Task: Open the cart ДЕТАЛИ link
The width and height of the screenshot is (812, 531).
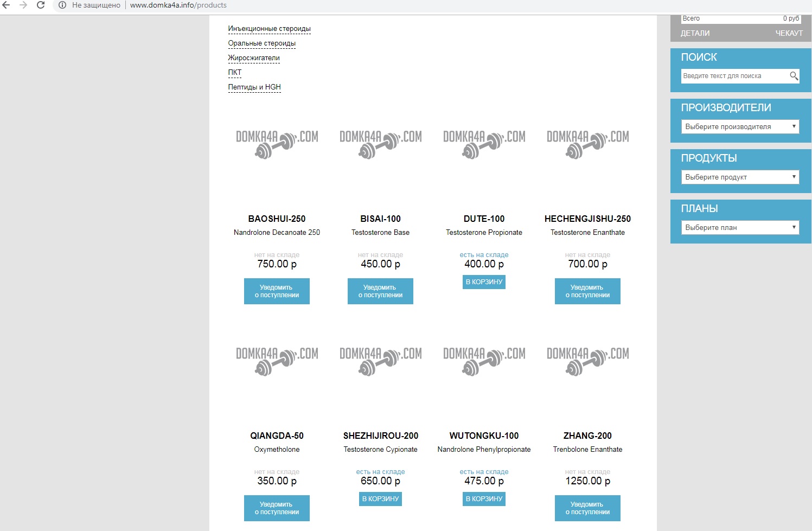Action: [x=695, y=33]
